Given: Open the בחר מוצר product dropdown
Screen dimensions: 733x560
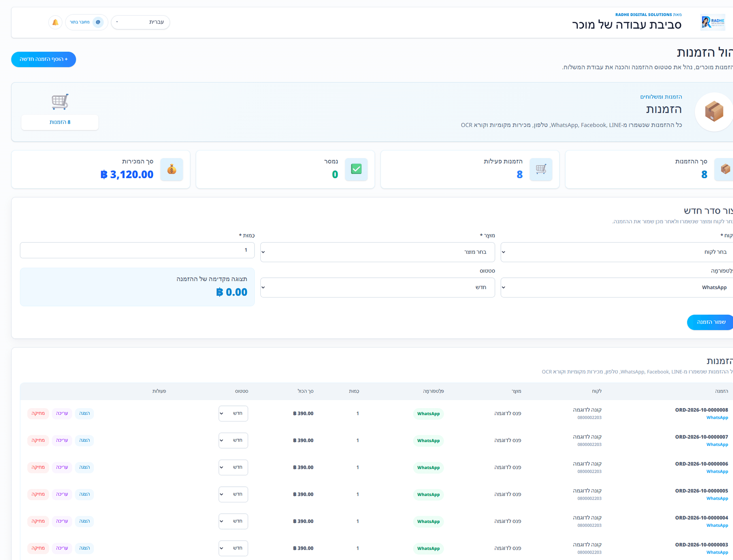Looking at the screenshot, I should [x=378, y=252].
